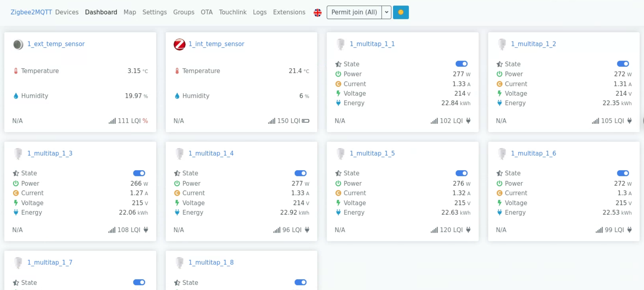Viewport: 644px width, 290px height.
Task: Open the 1_multitap_1_2 device link
Action: [x=533, y=44]
